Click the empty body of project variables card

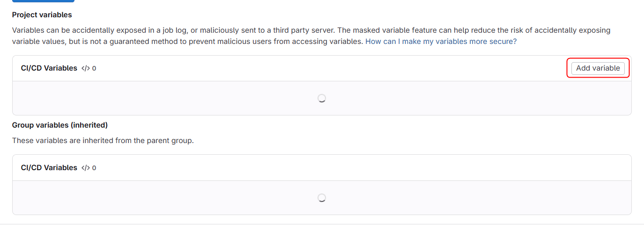pos(187,98)
